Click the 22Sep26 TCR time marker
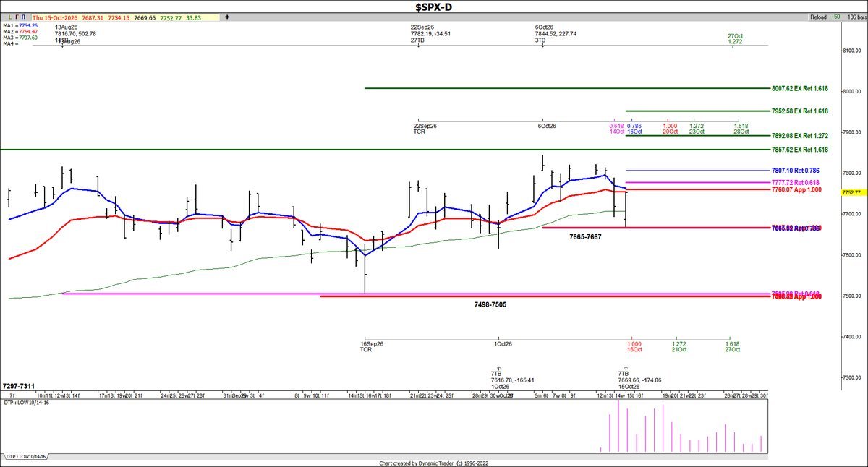 425,129
